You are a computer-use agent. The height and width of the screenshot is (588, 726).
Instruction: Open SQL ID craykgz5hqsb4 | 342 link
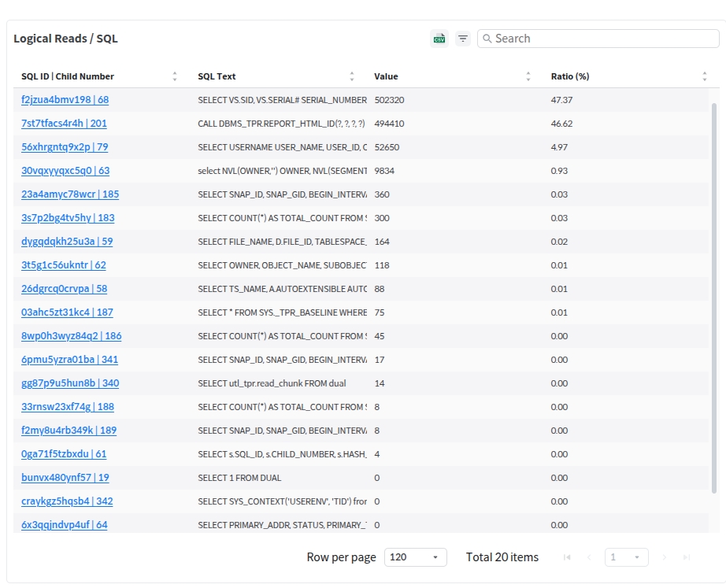pos(67,501)
